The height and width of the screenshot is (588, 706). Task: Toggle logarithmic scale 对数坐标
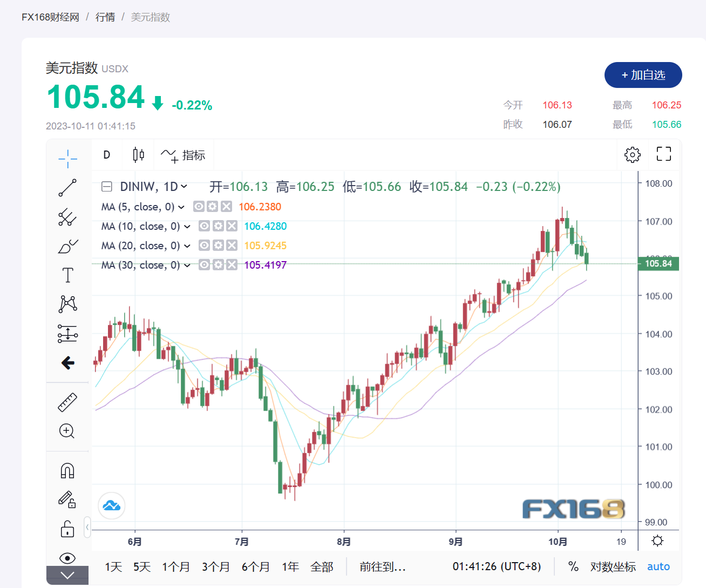(x=613, y=566)
